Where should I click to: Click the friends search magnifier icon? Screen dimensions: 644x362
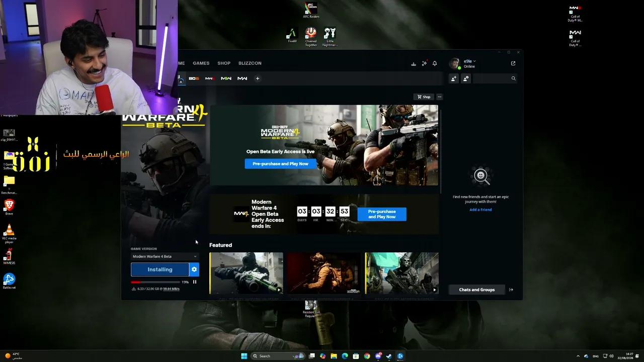[513, 78]
